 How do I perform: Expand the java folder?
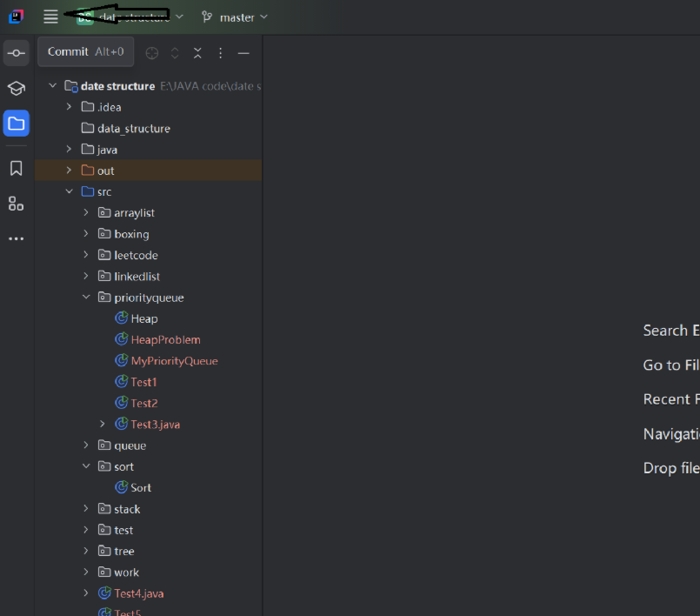coord(70,149)
